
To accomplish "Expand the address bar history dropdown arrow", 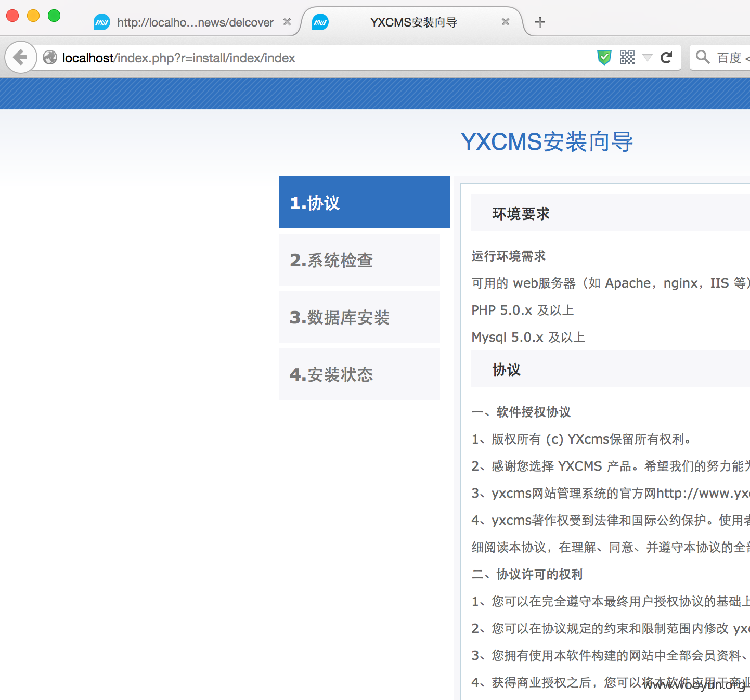I will point(648,58).
